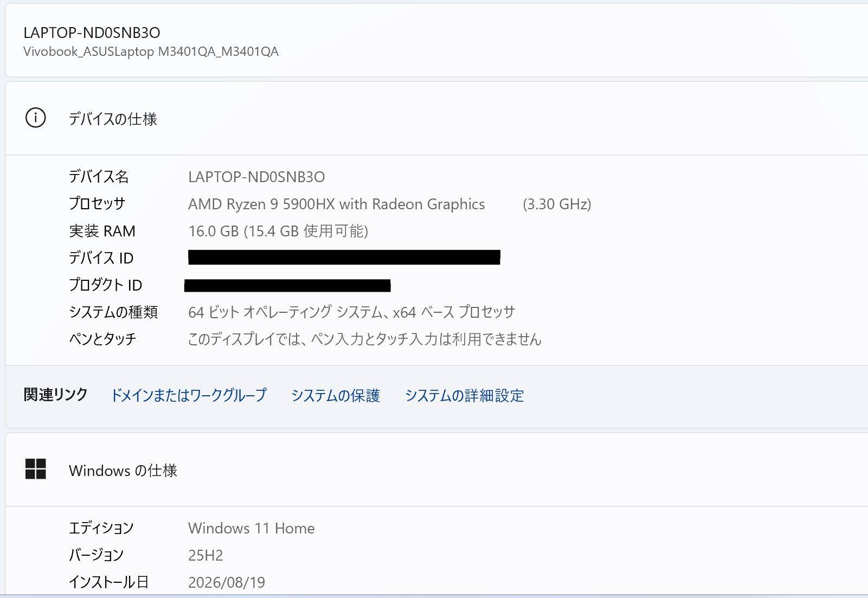Click the 関連リンク label
Viewport: 868px width, 598px height.
pyautogui.click(x=55, y=394)
